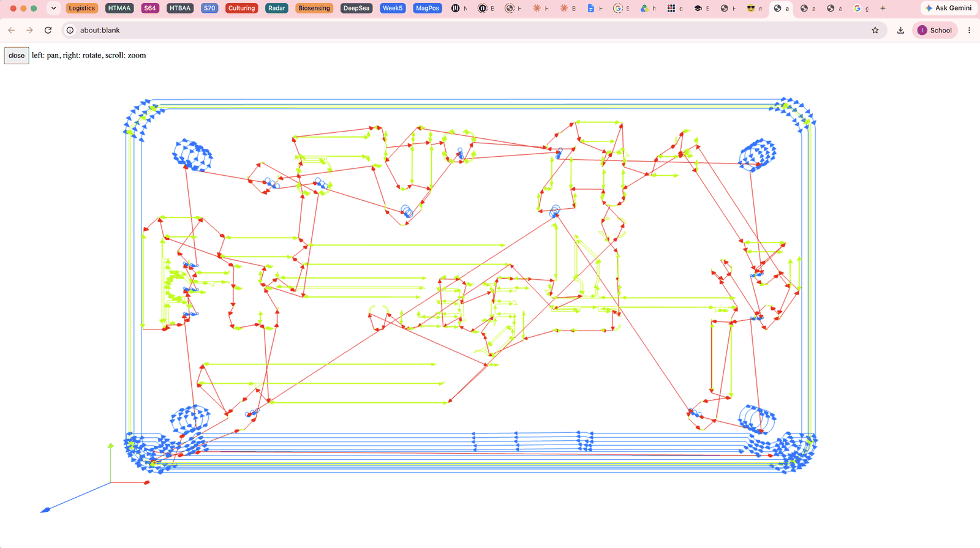The image size is (980, 548).
Task: Go back to the previous page
Action: pos(12,30)
